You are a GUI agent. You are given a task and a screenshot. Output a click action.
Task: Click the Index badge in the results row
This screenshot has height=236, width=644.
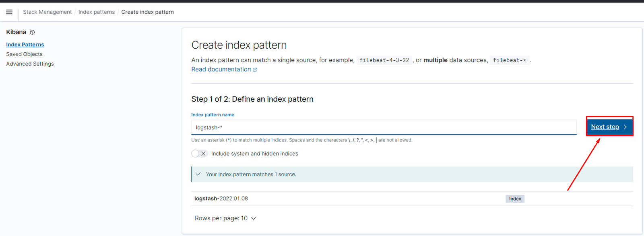coord(515,199)
